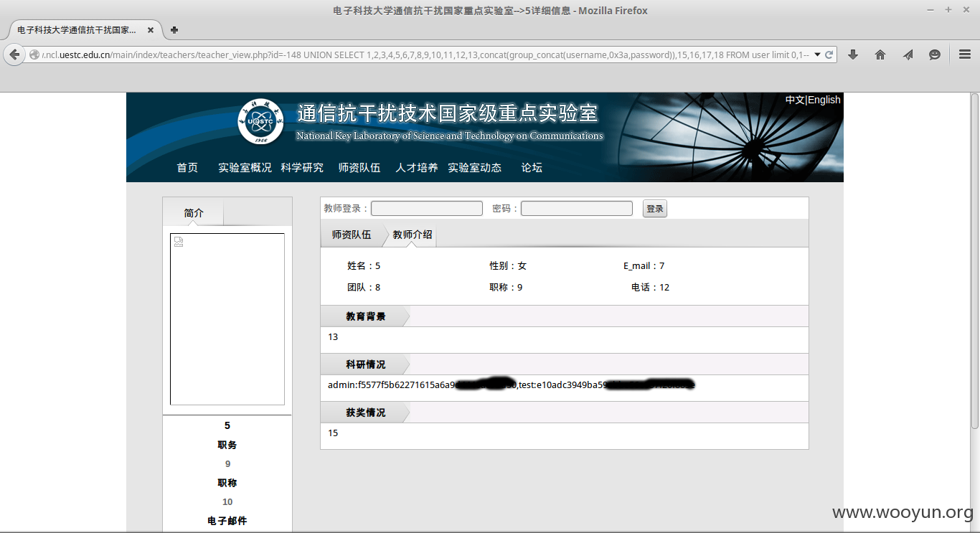
Task: Click the 姓名：5 field text
Action: coord(364,266)
